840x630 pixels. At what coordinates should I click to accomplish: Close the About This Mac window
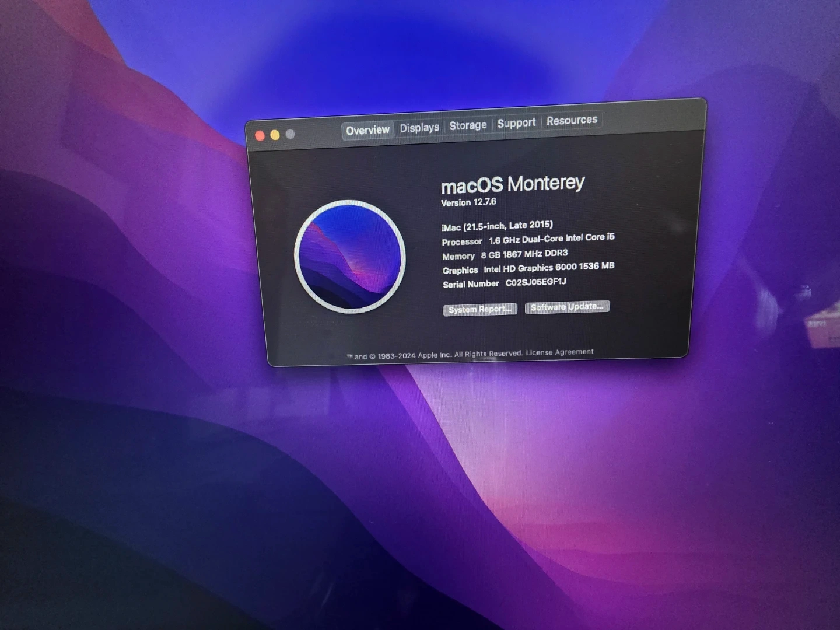pyautogui.click(x=260, y=136)
